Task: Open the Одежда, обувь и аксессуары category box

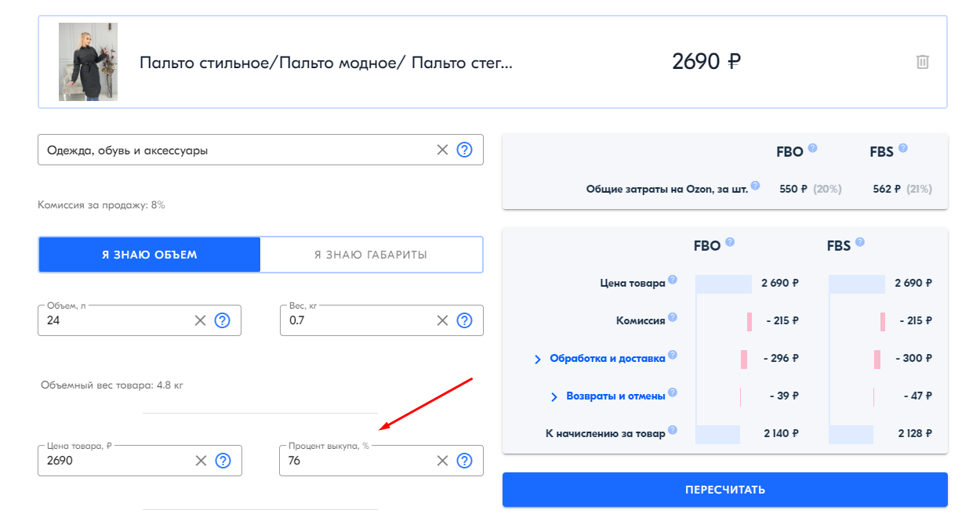Action: (235, 150)
